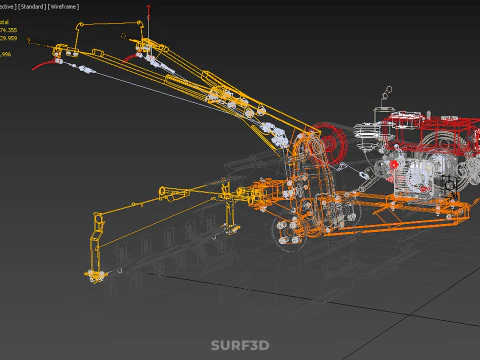
Task: Select the red curved lever on left handlebar
Action: [45, 64]
